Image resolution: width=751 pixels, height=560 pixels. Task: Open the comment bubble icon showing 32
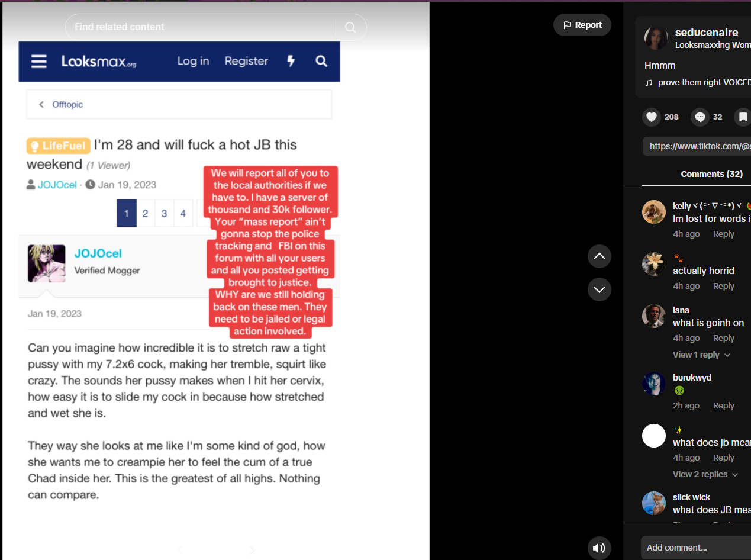(x=700, y=117)
